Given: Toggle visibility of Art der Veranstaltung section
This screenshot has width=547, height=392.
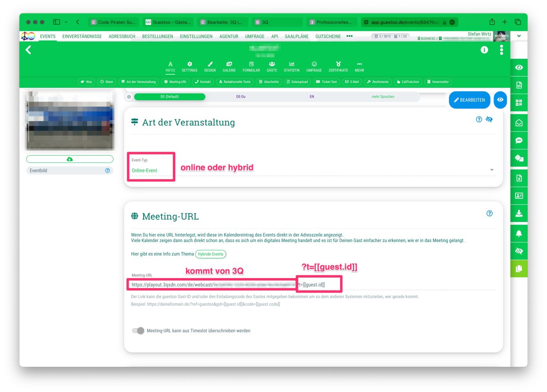Looking at the screenshot, I should tap(490, 119).
